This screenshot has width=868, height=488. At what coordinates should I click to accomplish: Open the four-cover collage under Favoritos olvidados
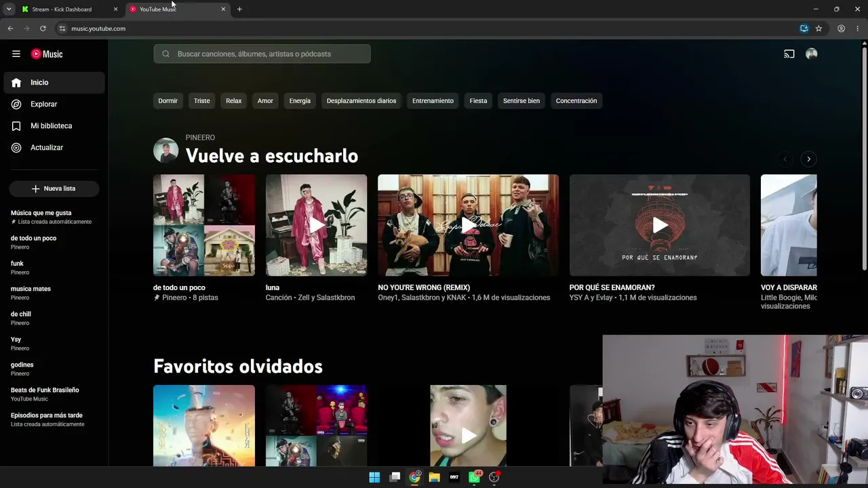[x=317, y=426]
